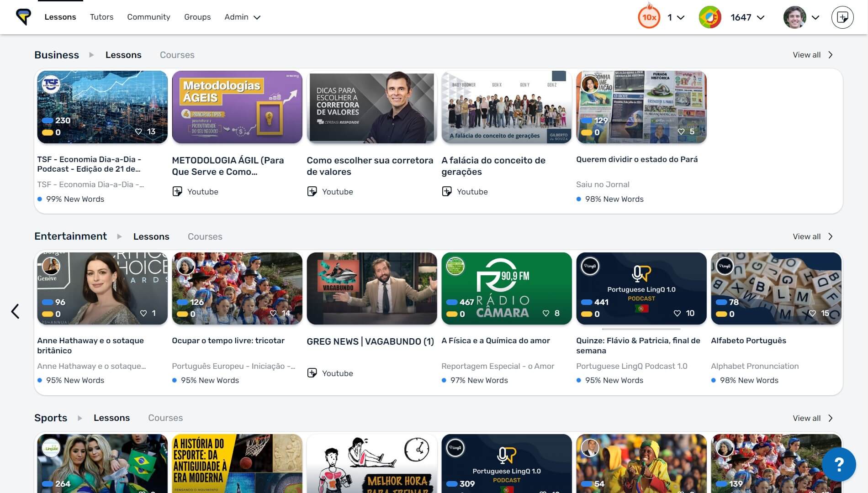868x493 pixels.
Task: Click LingQ avatar on Quinze podcast card
Action: pos(590,266)
